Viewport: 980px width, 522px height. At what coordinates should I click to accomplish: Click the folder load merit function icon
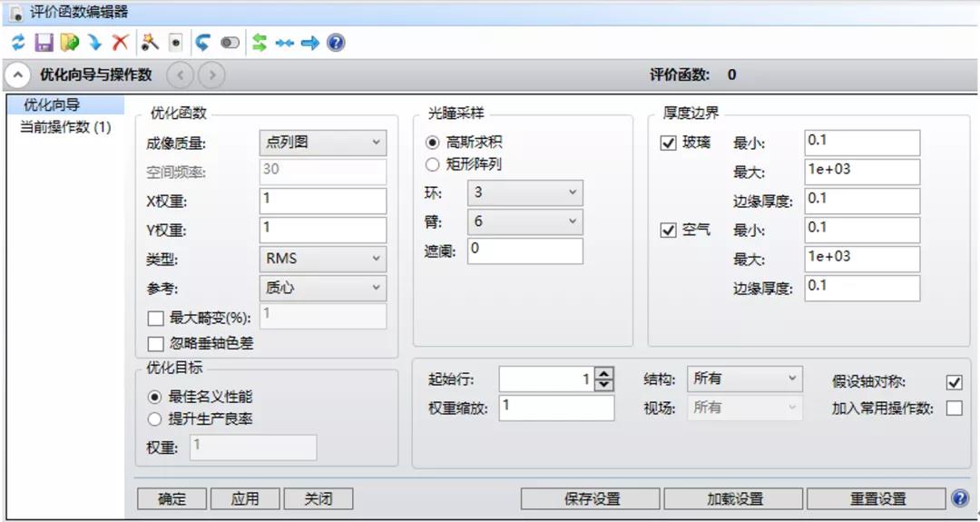(x=69, y=43)
